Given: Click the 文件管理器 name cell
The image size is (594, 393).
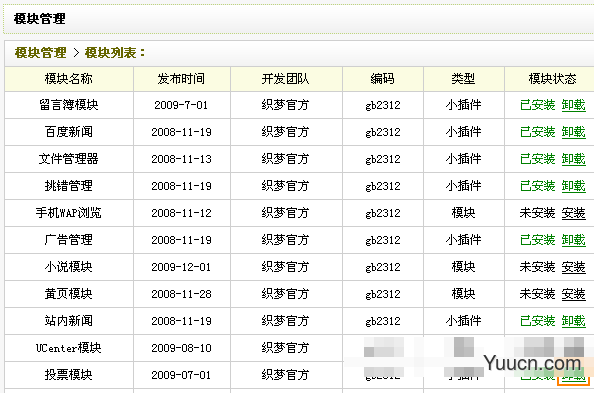Looking at the screenshot, I should coord(69,159).
